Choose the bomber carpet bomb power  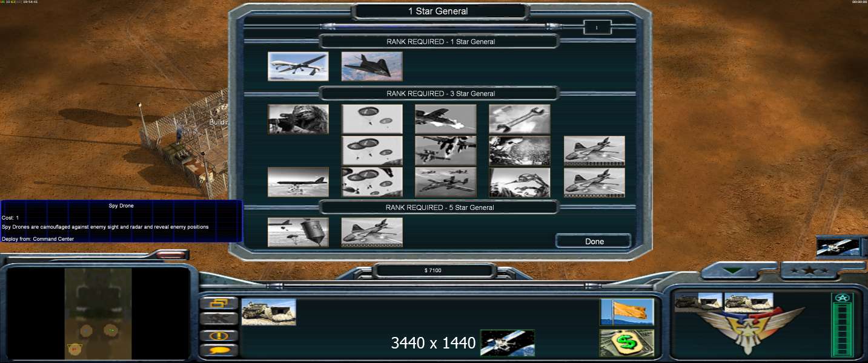coord(298,182)
